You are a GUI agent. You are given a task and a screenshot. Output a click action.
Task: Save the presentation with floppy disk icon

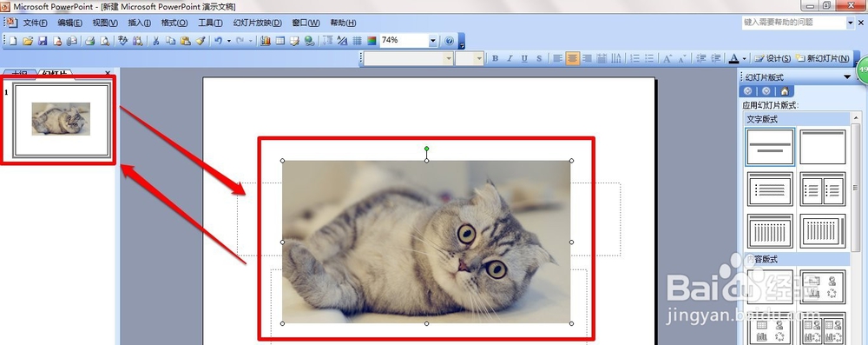[x=42, y=41]
